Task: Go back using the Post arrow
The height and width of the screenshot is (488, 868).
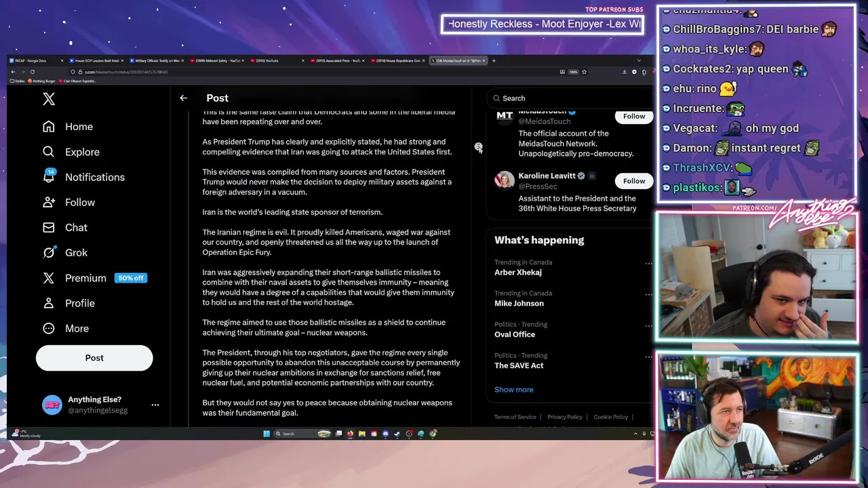Action: tap(183, 98)
